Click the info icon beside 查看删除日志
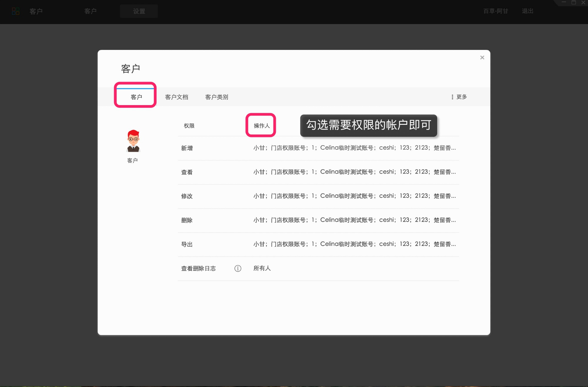Viewport: 588px width, 387px height. [x=238, y=268]
